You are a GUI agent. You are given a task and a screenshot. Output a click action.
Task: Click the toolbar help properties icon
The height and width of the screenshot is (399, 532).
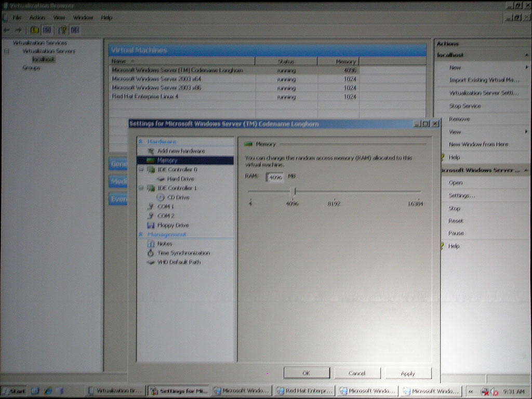62,30
